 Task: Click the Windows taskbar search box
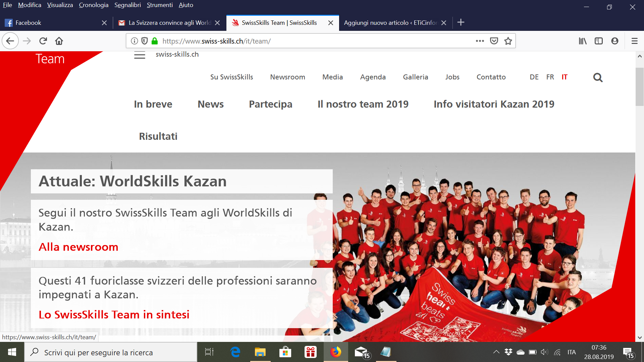tap(111, 352)
